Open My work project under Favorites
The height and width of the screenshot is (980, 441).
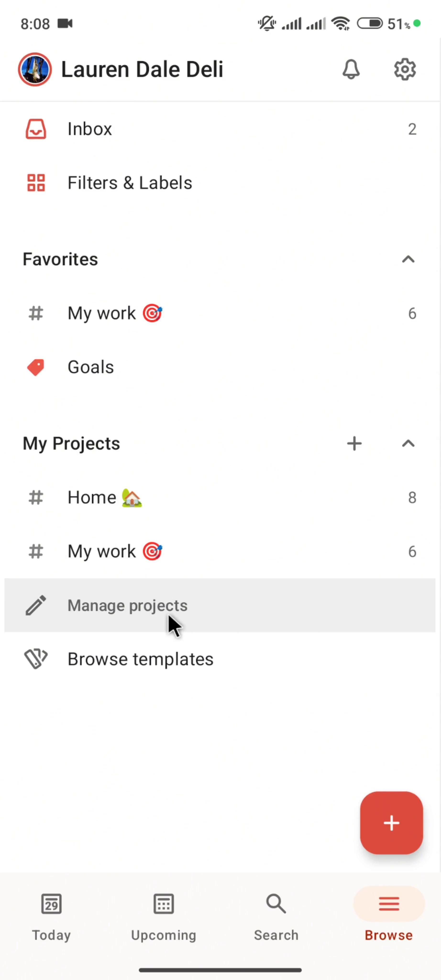102,313
